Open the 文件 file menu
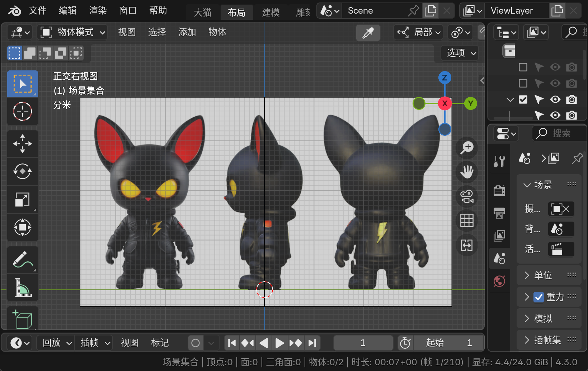Viewport: 588px width, 371px height. click(x=37, y=11)
